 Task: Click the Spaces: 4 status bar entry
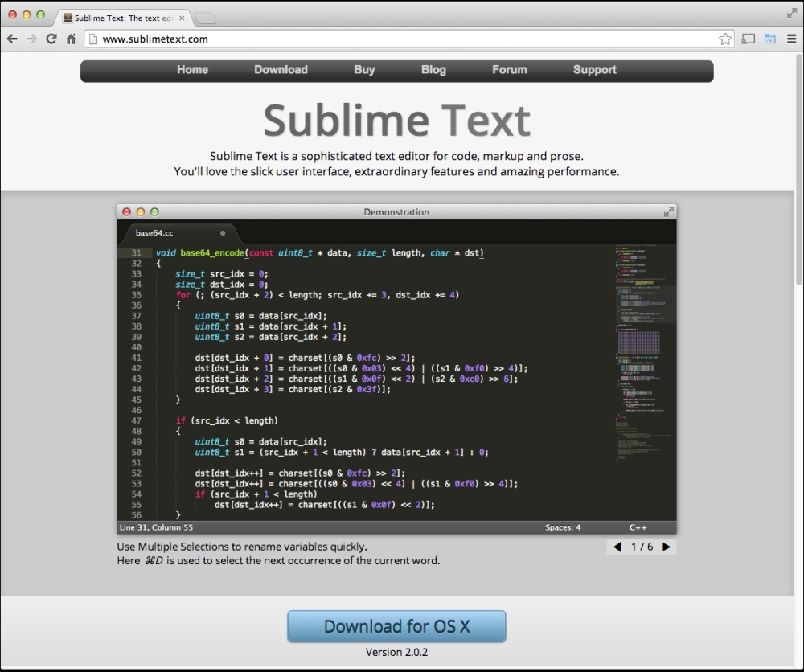click(563, 527)
